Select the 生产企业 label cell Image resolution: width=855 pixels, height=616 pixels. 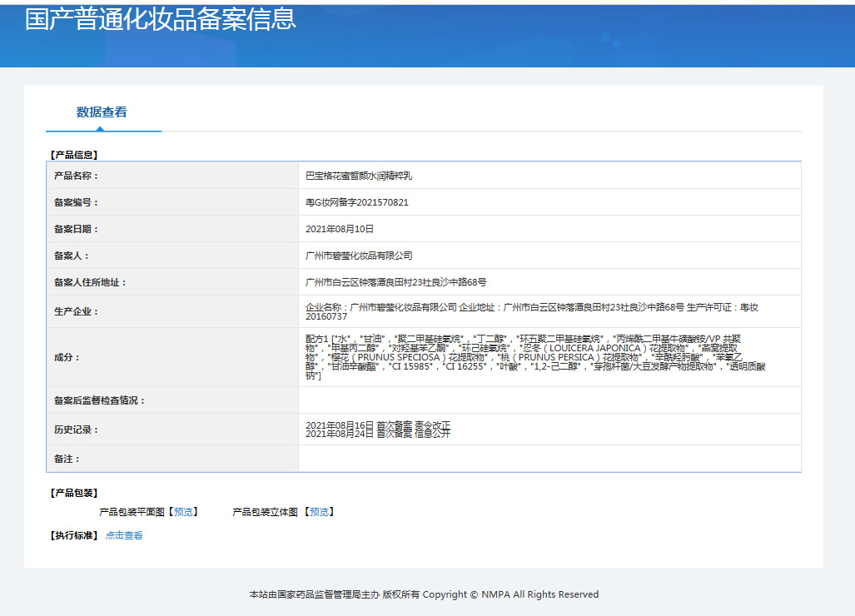point(172,311)
